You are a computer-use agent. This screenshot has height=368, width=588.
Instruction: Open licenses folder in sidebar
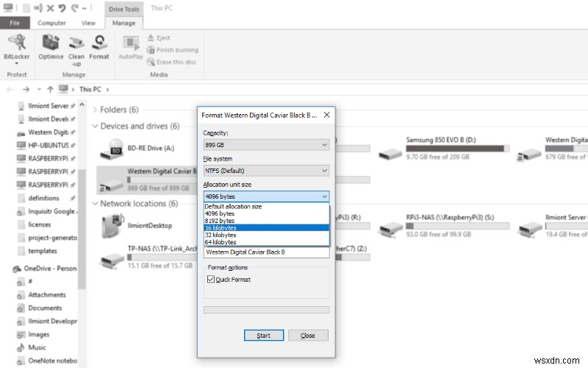pos(40,224)
